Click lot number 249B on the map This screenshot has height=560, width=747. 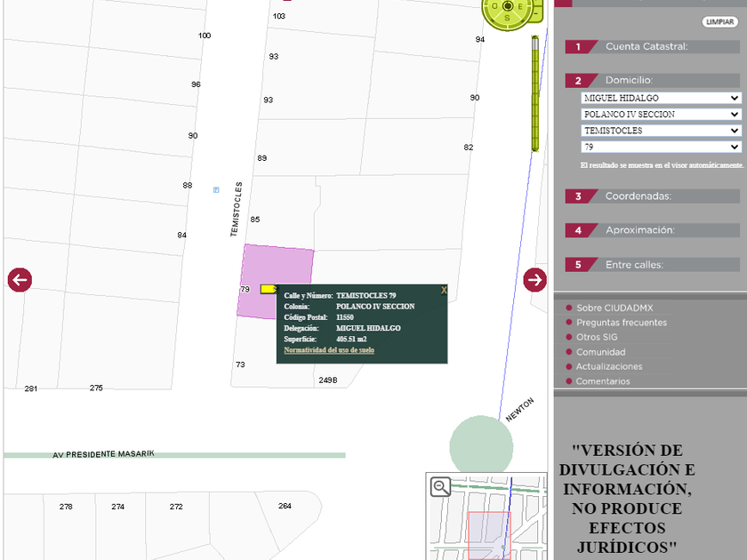click(x=328, y=380)
